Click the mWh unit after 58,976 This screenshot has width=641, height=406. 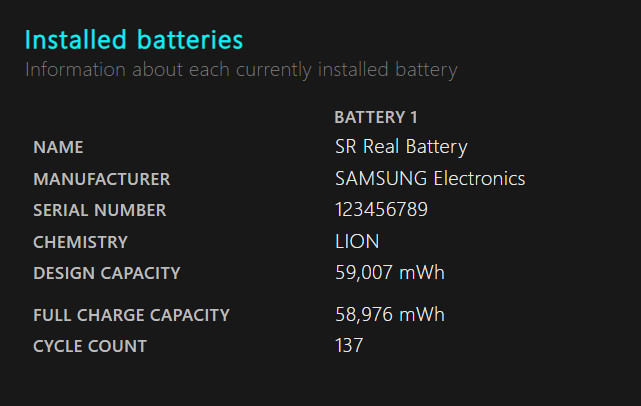coord(422,315)
